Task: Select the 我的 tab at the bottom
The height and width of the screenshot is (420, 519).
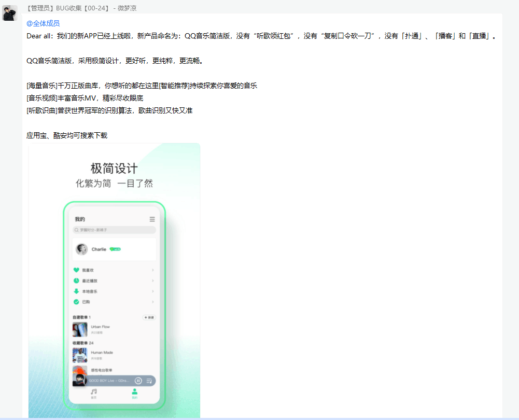Action: tap(135, 394)
